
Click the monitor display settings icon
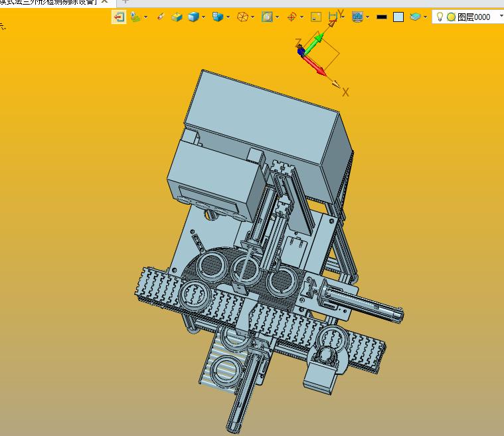click(x=357, y=17)
